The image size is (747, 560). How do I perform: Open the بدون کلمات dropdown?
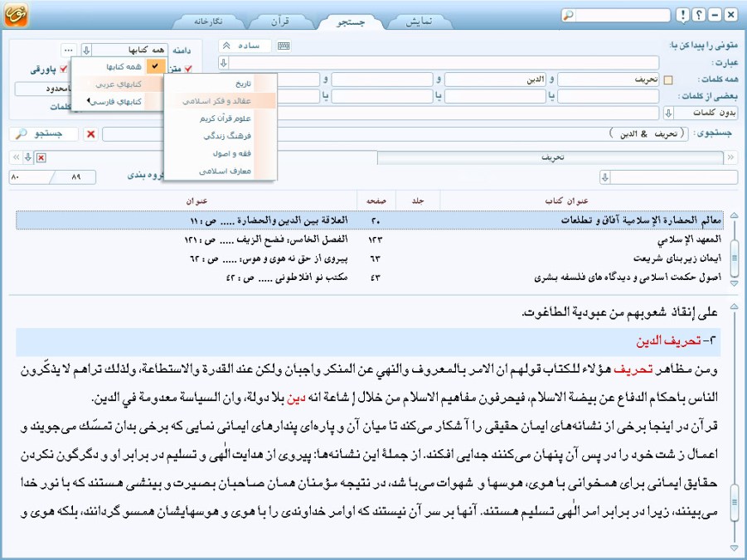tap(668, 113)
